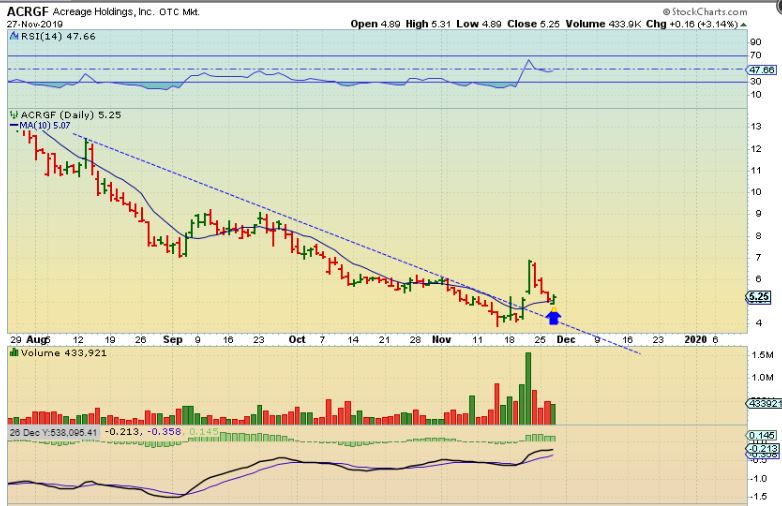
Task: Click the price axis label 13
Action: 757,127
